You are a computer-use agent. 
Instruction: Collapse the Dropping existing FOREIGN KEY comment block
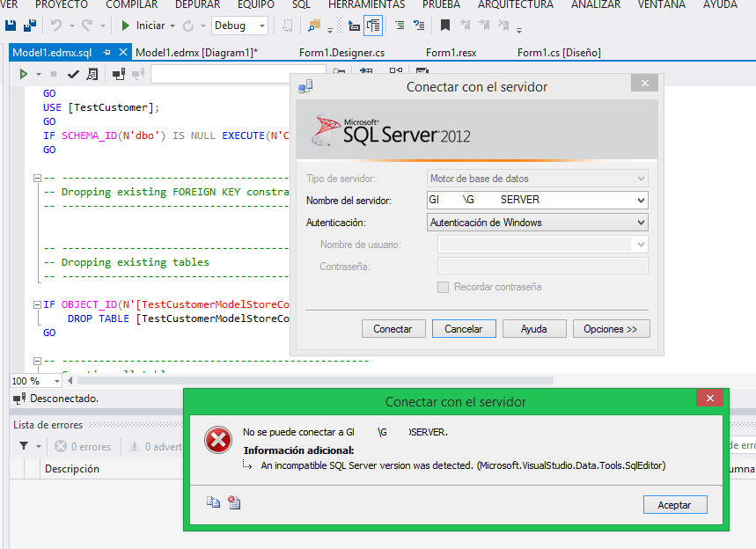[37, 178]
